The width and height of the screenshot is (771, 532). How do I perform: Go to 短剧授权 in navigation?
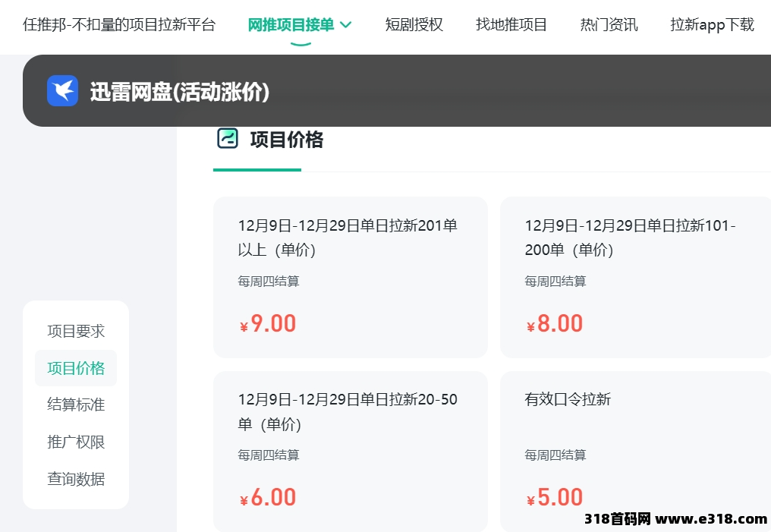pyautogui.click(x=414, y=25)
